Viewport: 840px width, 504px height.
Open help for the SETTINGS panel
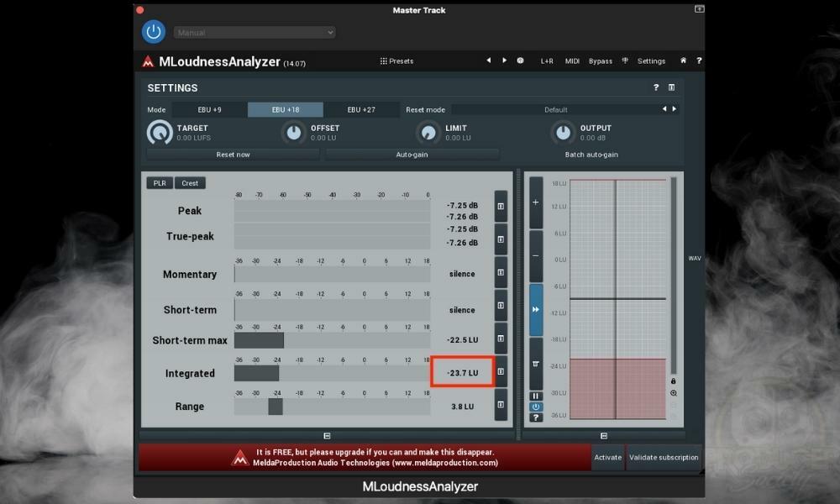point(656,87)
